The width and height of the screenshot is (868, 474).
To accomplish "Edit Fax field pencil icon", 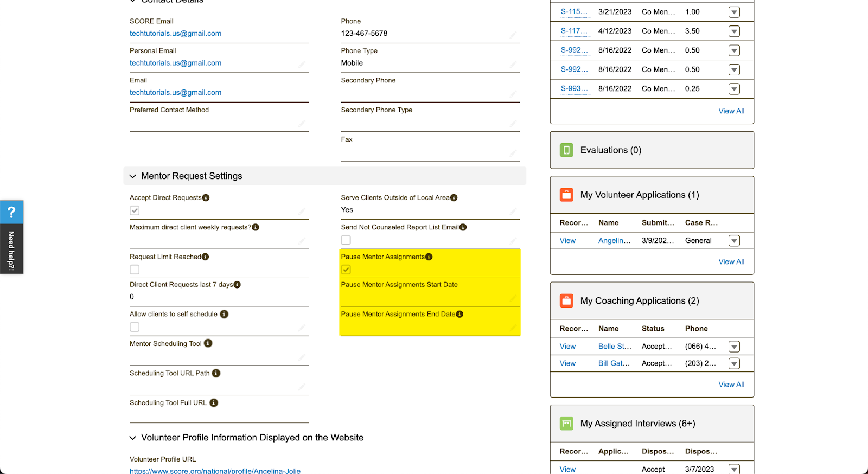I will 513,153.
